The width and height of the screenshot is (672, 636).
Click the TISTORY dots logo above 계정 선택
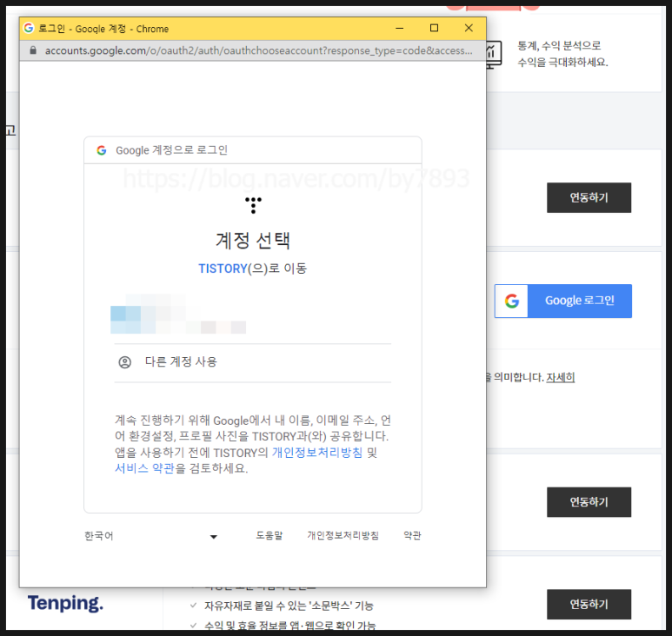253,206
